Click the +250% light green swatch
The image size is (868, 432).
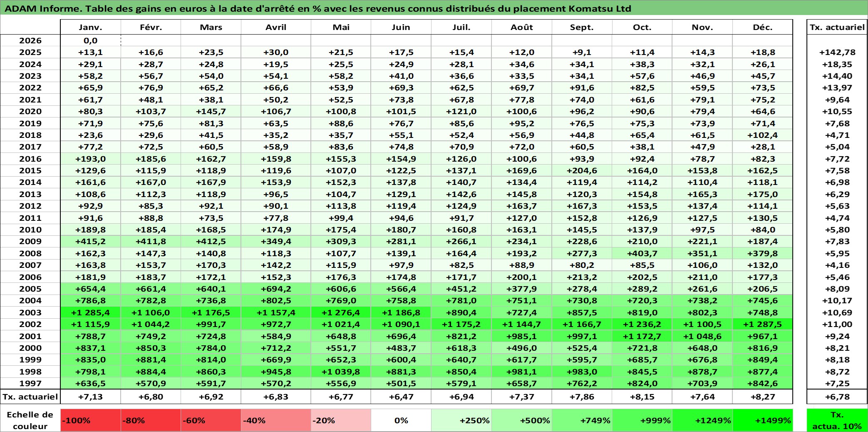pos(461,420)
